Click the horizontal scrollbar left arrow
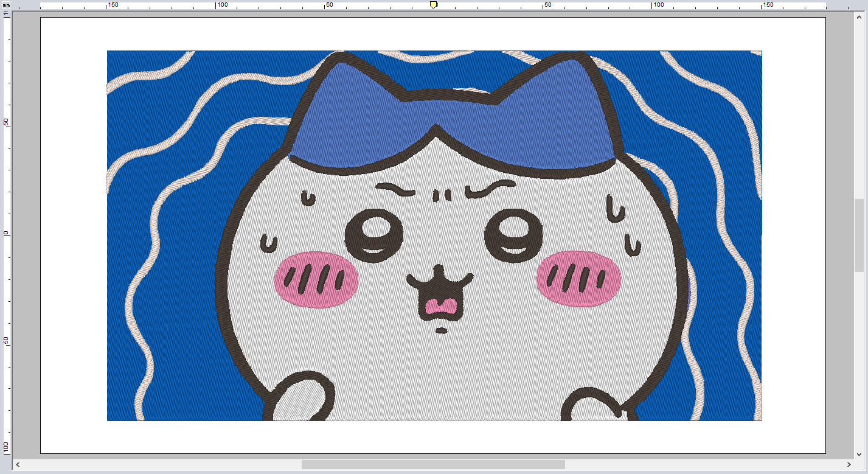The width and height of the screenshot is (868, 474). coord(17,464)
